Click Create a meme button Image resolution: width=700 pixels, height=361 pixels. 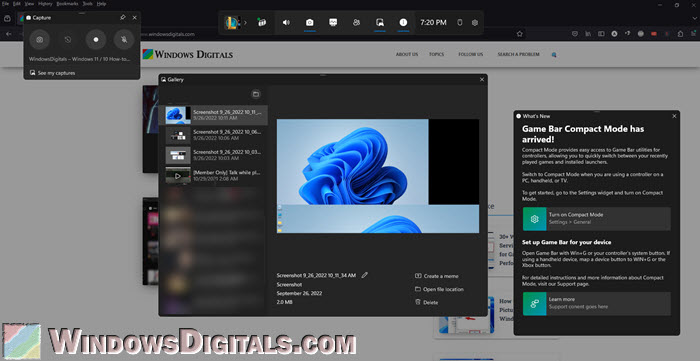(x=437, y=276)
